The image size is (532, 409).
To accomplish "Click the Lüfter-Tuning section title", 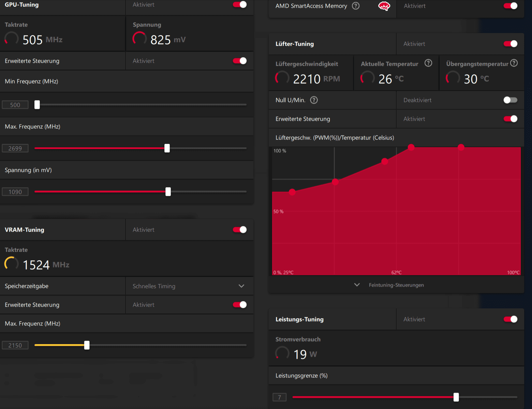I will 295,44.
